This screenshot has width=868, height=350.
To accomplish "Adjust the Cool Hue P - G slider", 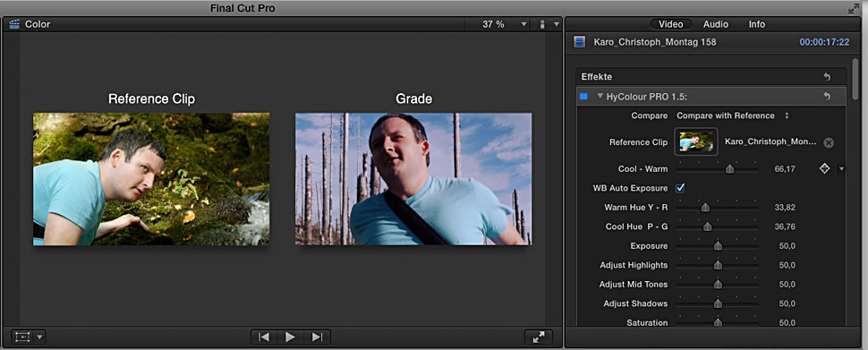I will point(708,226).
